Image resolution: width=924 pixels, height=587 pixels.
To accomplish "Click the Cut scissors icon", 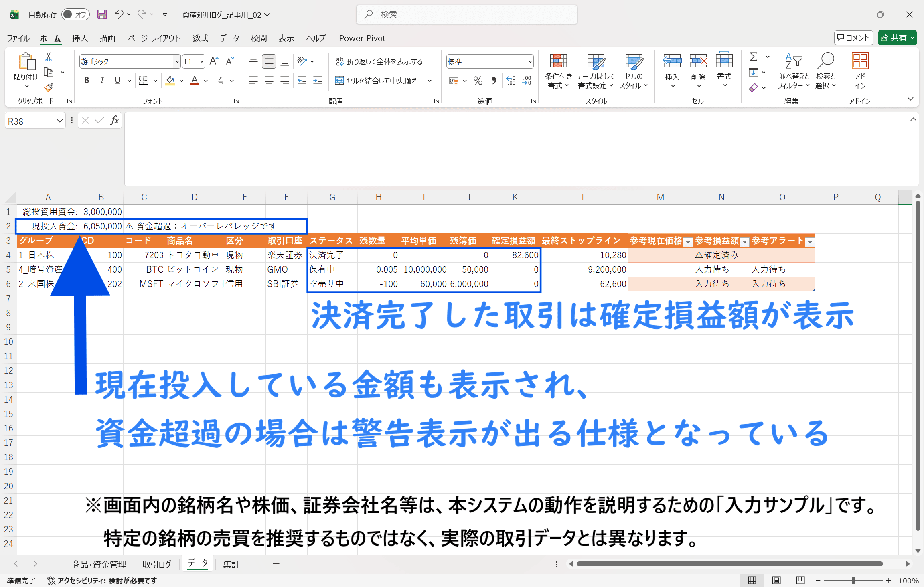I will click(x=49, y=57).
